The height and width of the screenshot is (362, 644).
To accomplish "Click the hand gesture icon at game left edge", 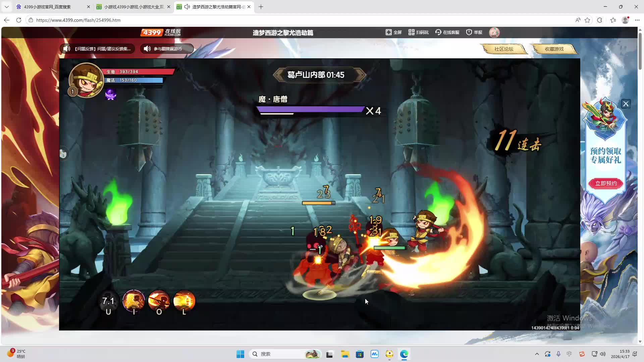I will point(63,154).
